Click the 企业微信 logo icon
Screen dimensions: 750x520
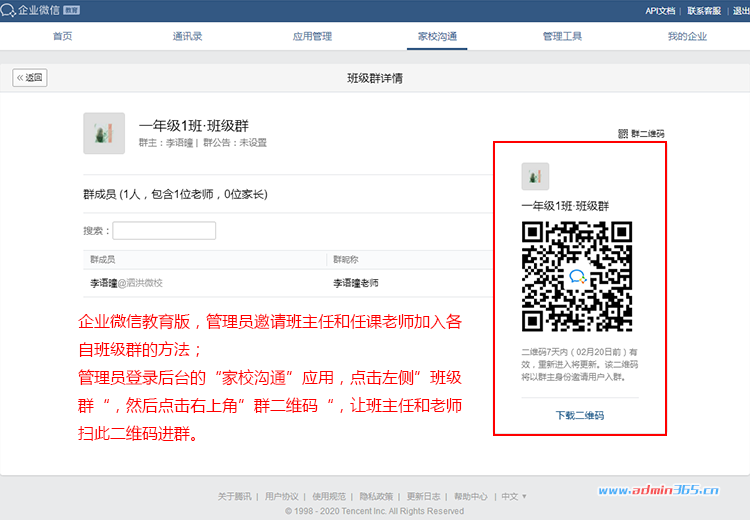(x=8, y=10)
